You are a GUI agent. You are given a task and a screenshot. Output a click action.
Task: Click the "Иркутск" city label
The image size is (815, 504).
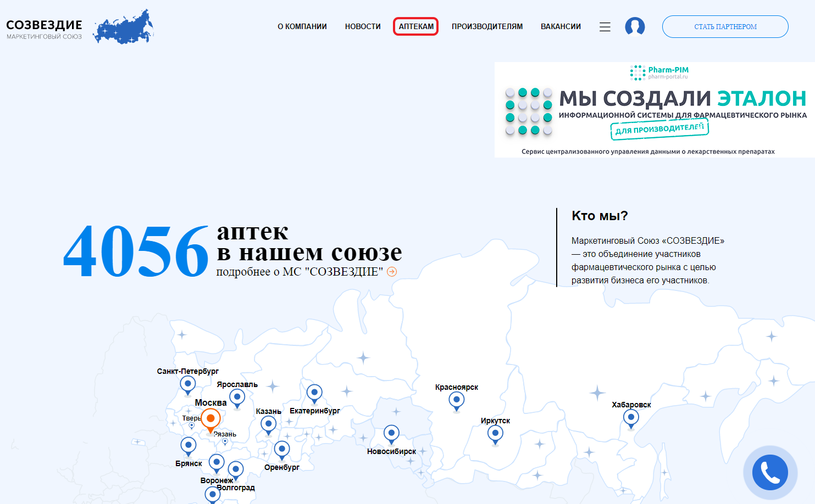pyautogui.click(x=495, y=421)
